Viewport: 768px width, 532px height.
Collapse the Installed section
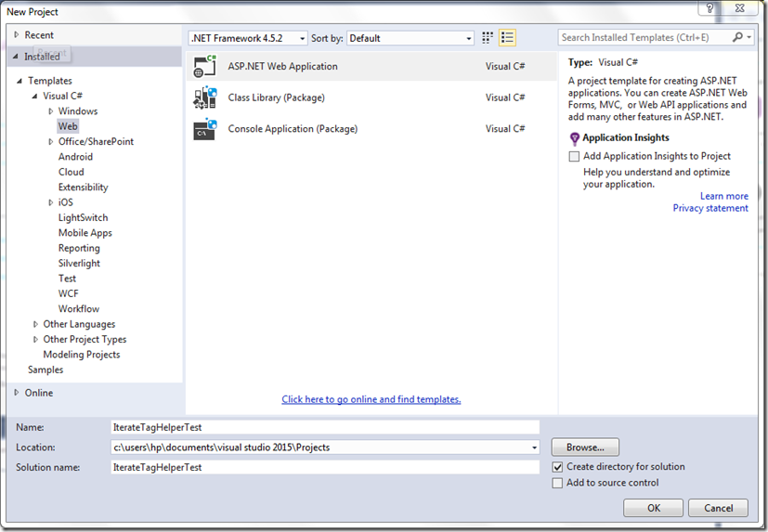[16, 57]
